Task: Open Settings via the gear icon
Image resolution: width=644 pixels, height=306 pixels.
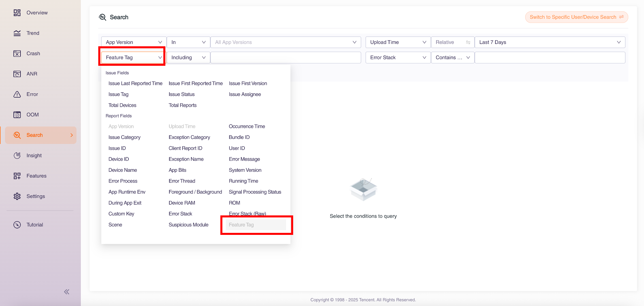Action: click(x=17, y=196)
